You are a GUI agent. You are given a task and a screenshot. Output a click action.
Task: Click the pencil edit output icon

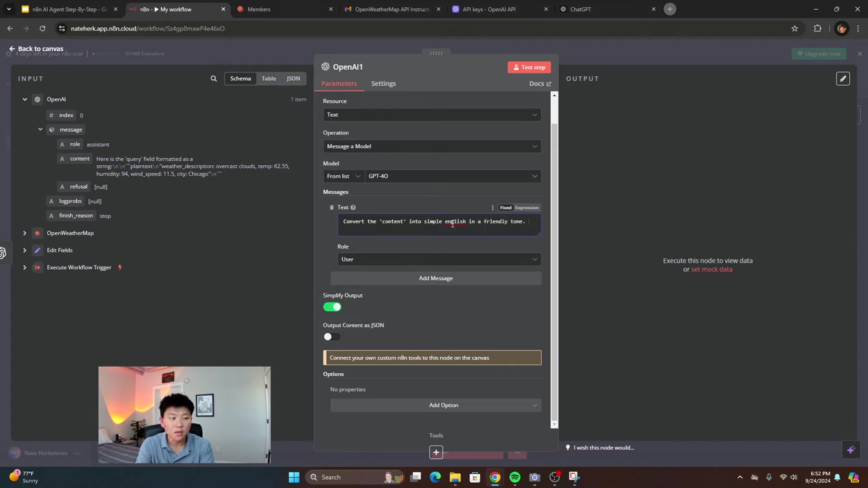[x=843, y=79]
